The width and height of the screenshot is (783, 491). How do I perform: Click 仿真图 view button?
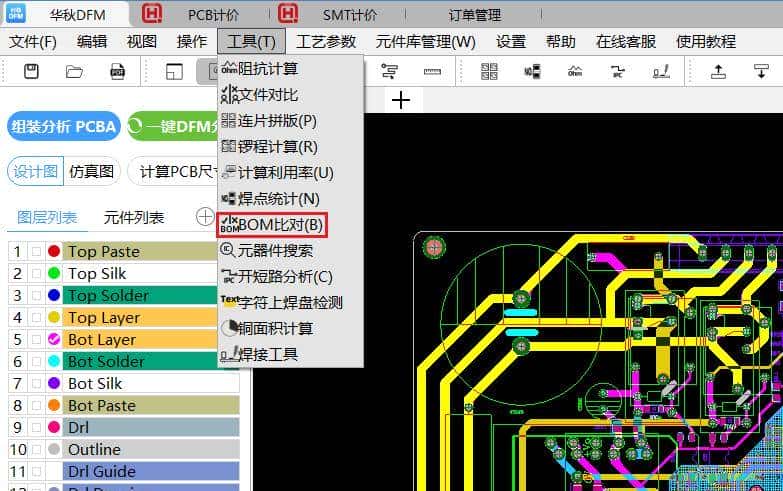(92, 171)
